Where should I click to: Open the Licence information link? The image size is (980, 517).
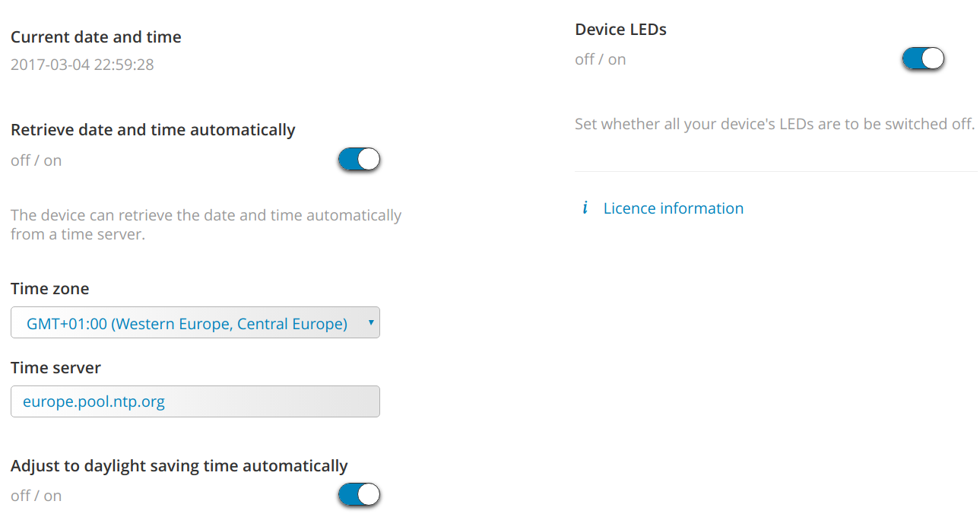[x=674, y=208]
